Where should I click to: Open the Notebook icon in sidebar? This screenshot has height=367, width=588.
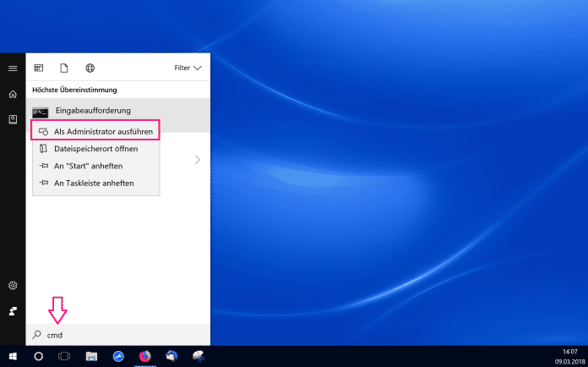(x=13, y=119)
